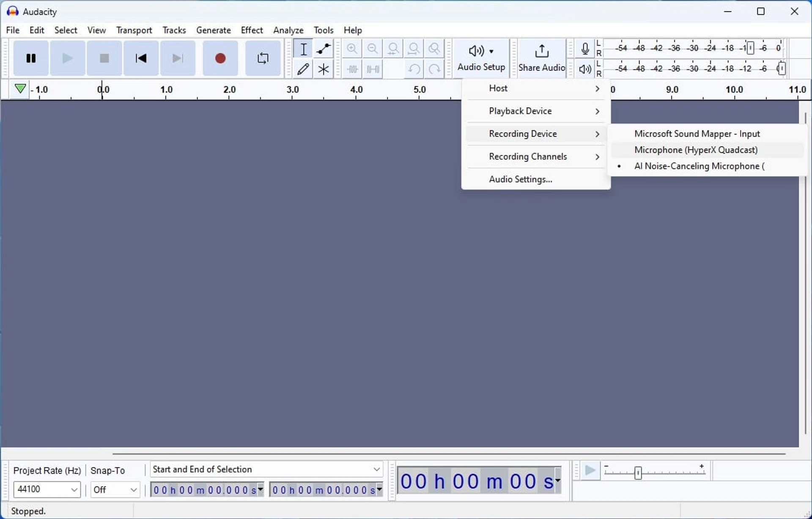The width and height of the screenshot is (812, 519).
Task: Adjust the playback level slider
Action: [x=782, y=69]
